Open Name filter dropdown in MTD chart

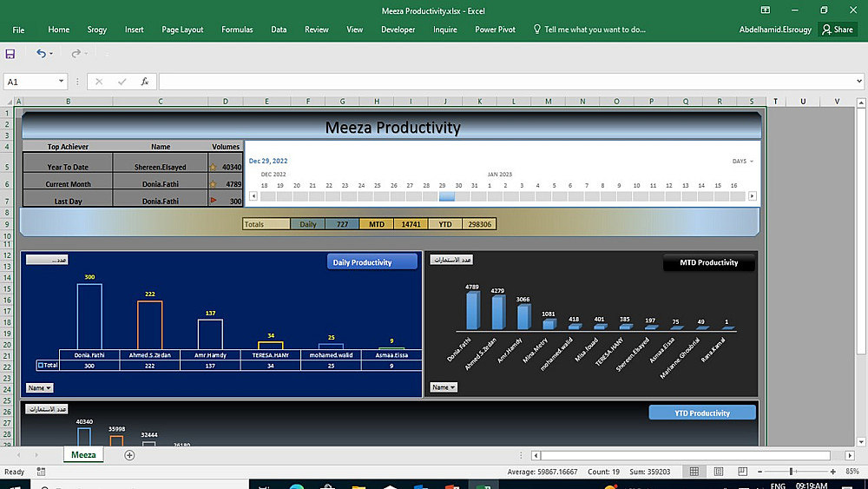[x=444, y=387]
